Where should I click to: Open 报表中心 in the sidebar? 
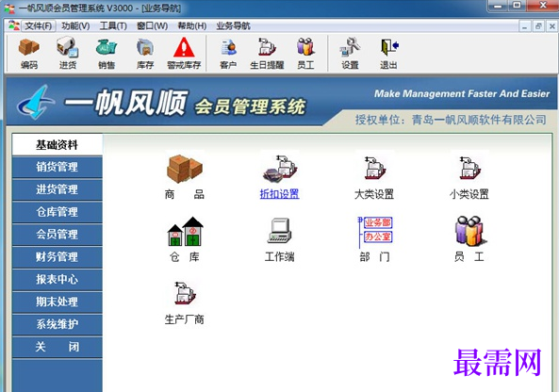coord(58,279)
